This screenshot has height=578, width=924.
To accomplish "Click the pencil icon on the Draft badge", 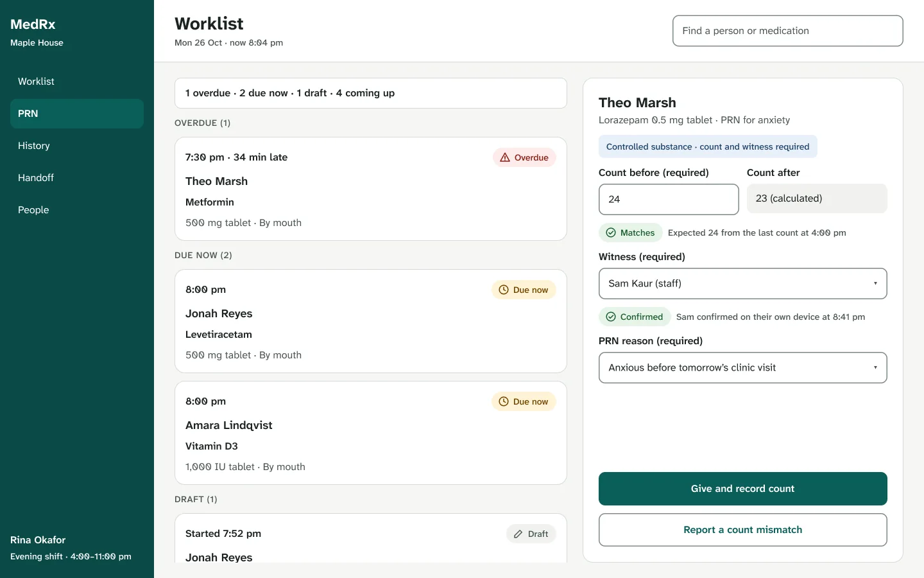I will pyautogui.click(x=518, y=534).
